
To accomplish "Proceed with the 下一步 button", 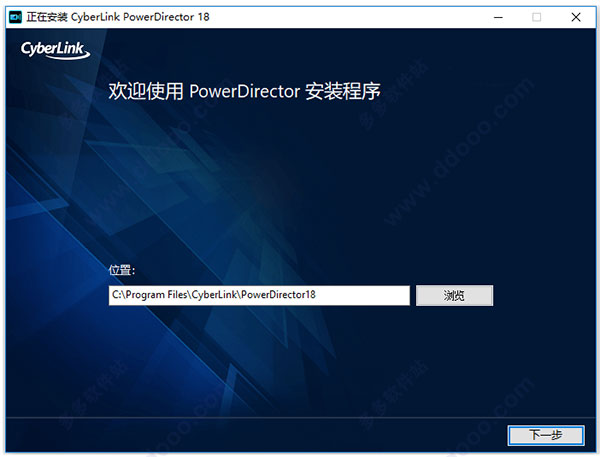I will [546, 435].
